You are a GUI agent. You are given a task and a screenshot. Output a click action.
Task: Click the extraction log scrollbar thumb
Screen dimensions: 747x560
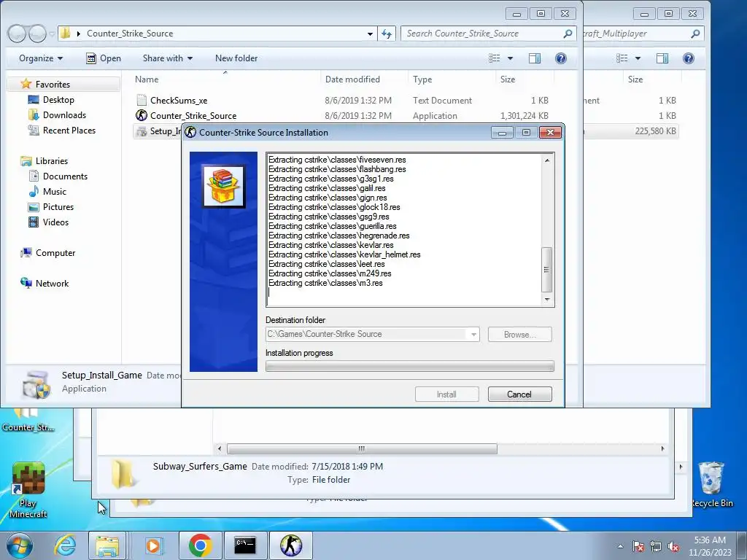(x=547, y=270)
